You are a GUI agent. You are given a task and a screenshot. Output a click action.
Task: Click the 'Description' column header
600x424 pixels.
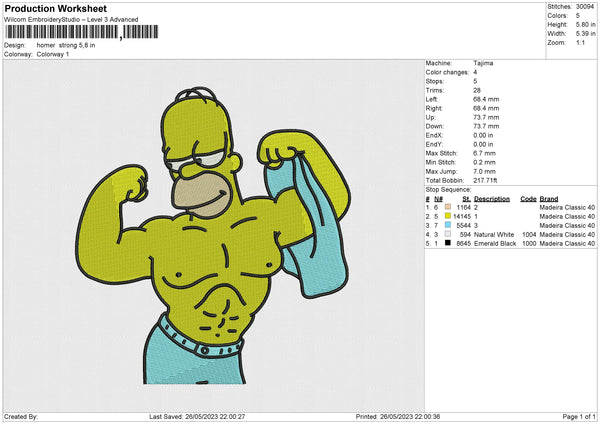(492, 199)
